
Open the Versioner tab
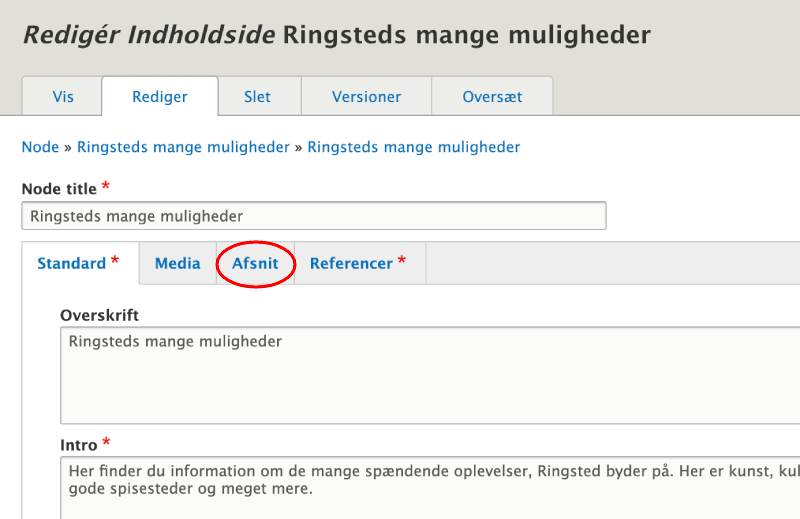point(366,97)
